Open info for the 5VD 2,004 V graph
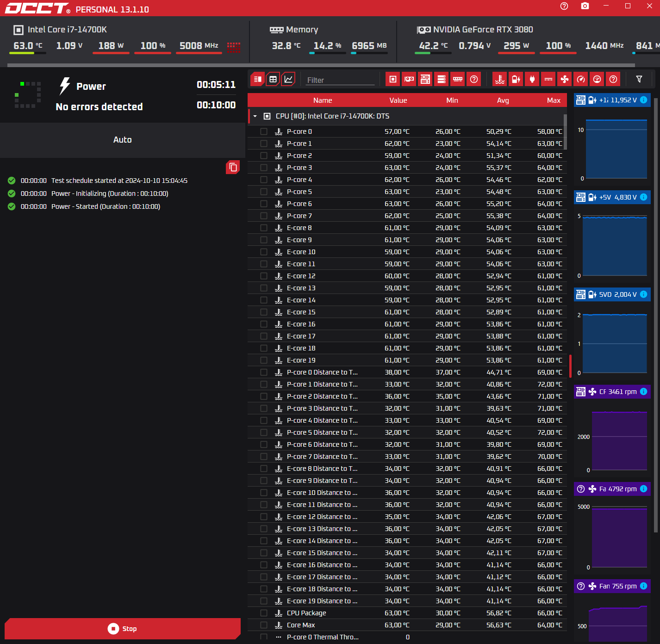Screen dimensions: 660x644 coord(643,294)
